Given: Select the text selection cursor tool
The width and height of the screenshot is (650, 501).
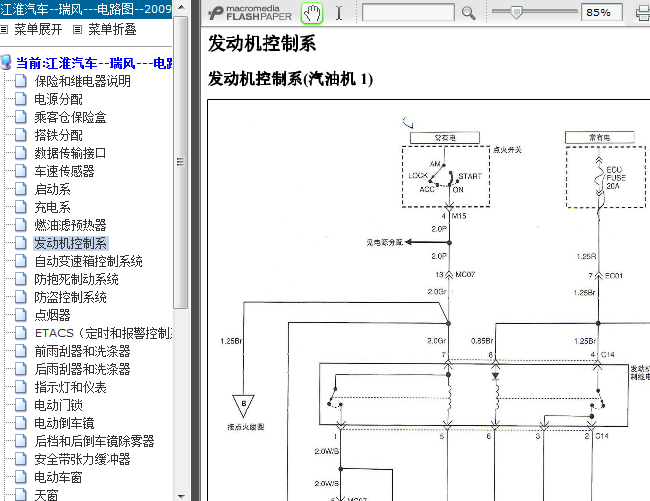Looking at the screenshot, I should (339, 13).
